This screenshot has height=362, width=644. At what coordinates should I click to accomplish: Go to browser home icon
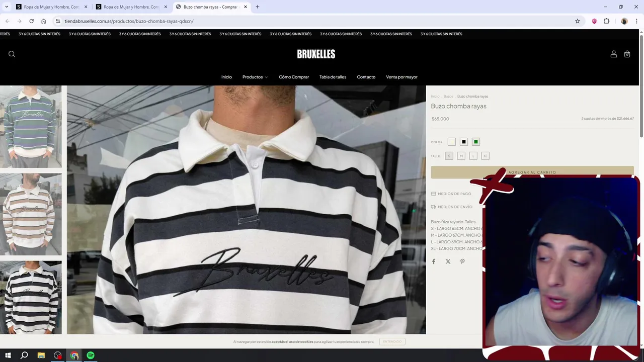43,21
